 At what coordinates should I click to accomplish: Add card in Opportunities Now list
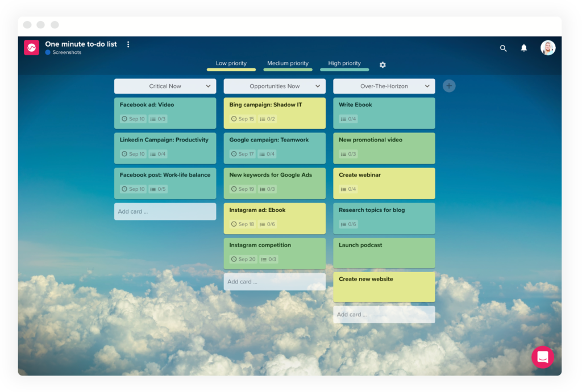275,282
